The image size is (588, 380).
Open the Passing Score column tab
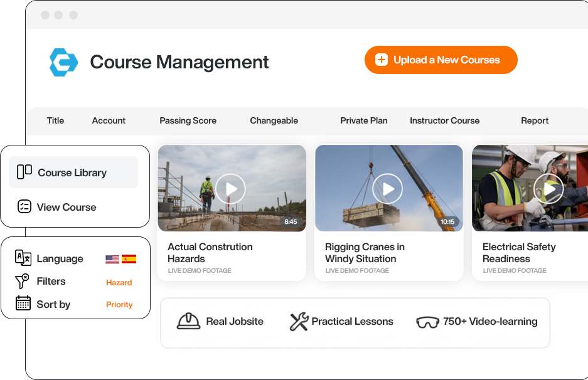point(188,120)
